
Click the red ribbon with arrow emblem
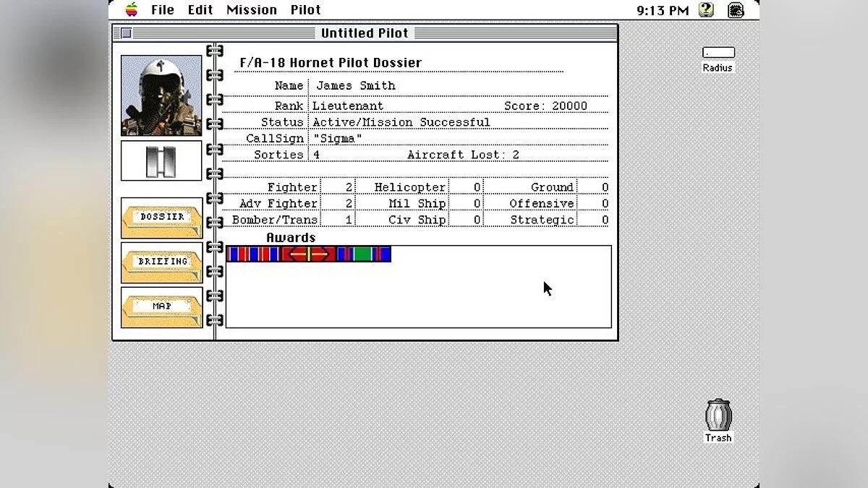pyautogui.click(x=309, y=254)
